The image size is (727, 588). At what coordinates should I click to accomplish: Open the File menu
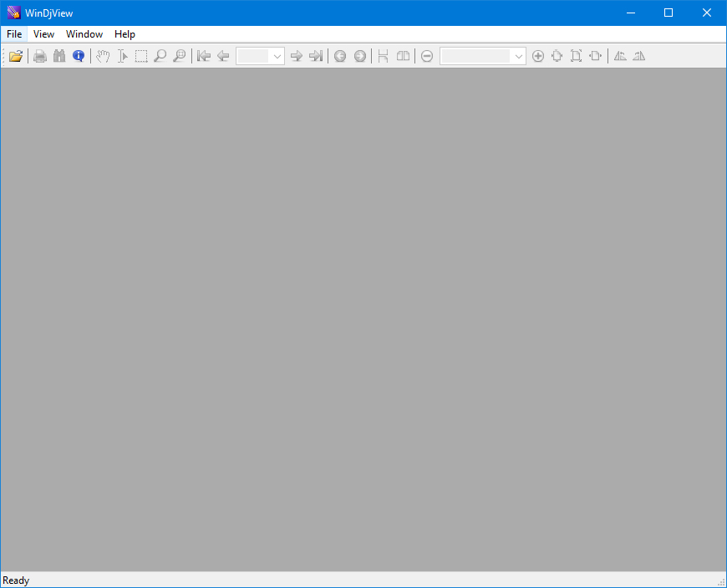(x=14, y=33)
